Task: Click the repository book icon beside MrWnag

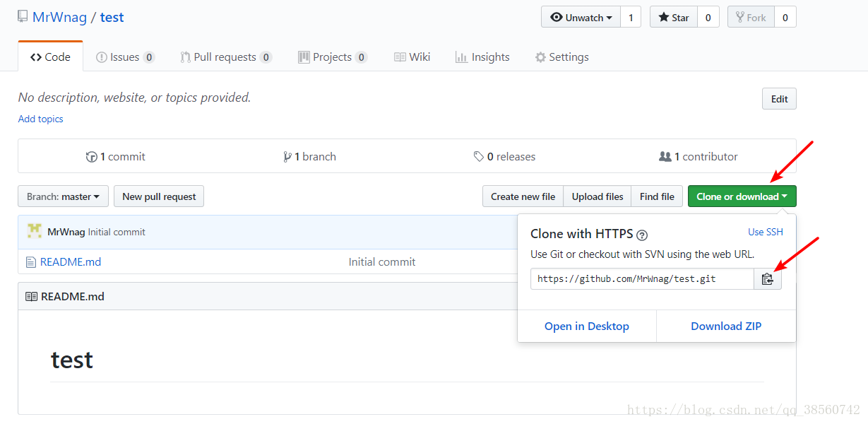Action: click(23, 17)
